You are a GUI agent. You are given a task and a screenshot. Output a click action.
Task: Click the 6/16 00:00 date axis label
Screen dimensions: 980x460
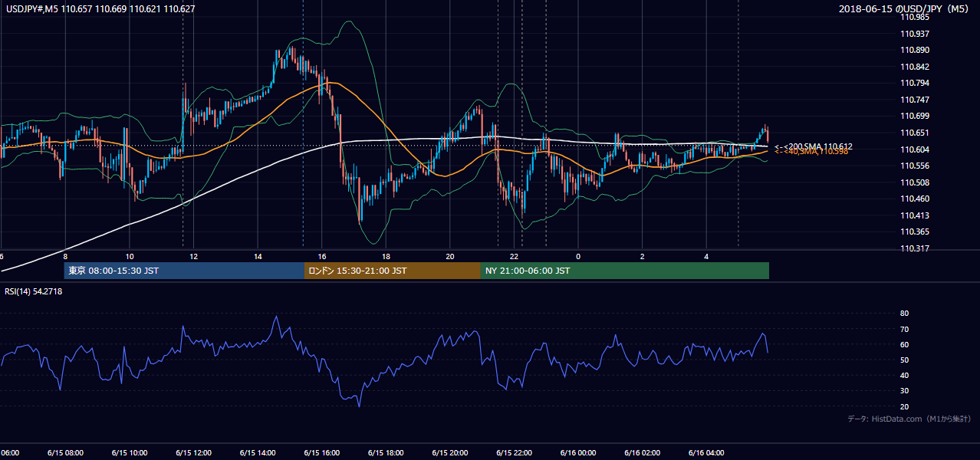(x=578, y=452)
